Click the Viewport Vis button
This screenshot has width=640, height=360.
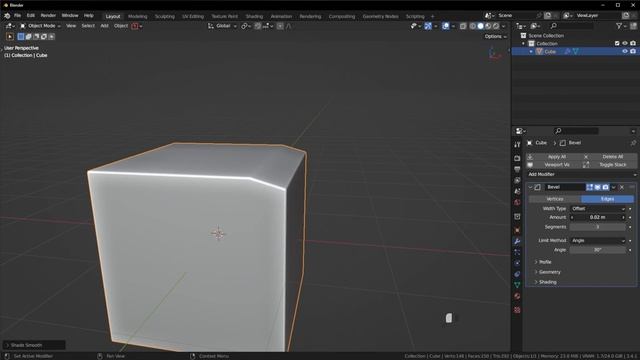click(x=553, y=165)
